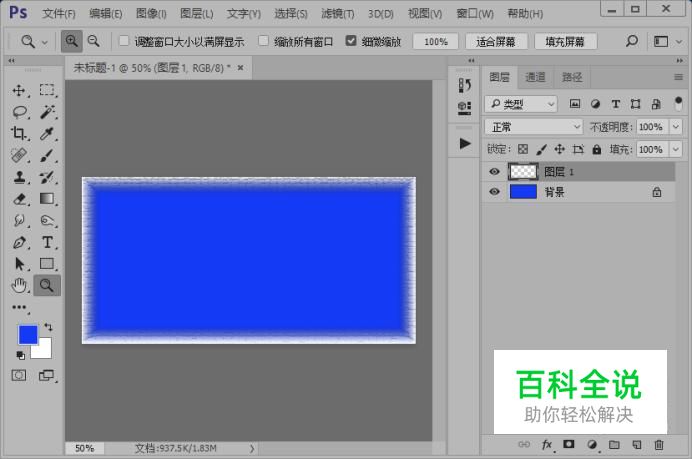Viewport: 692px width, 459px height.
Task: Select the History Brush tool
Action: (x=47, y=177)
